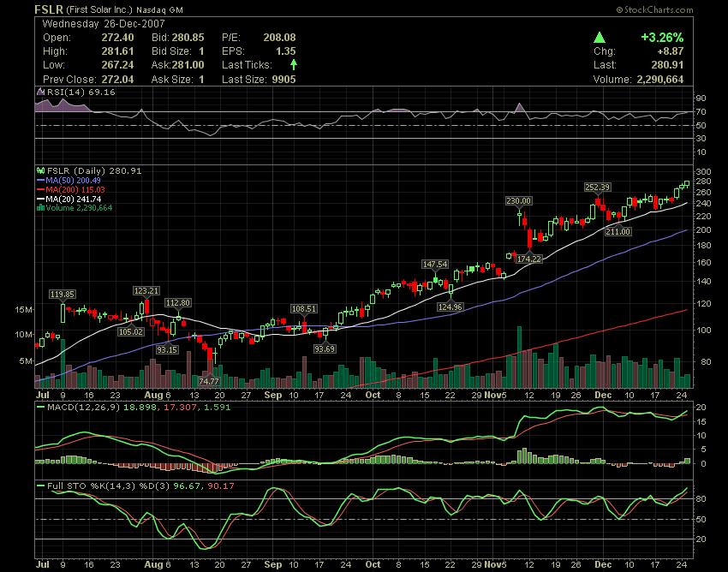Click the Low value 267.24
Viewport: 728px width, 572px height.
coord(117,65)
